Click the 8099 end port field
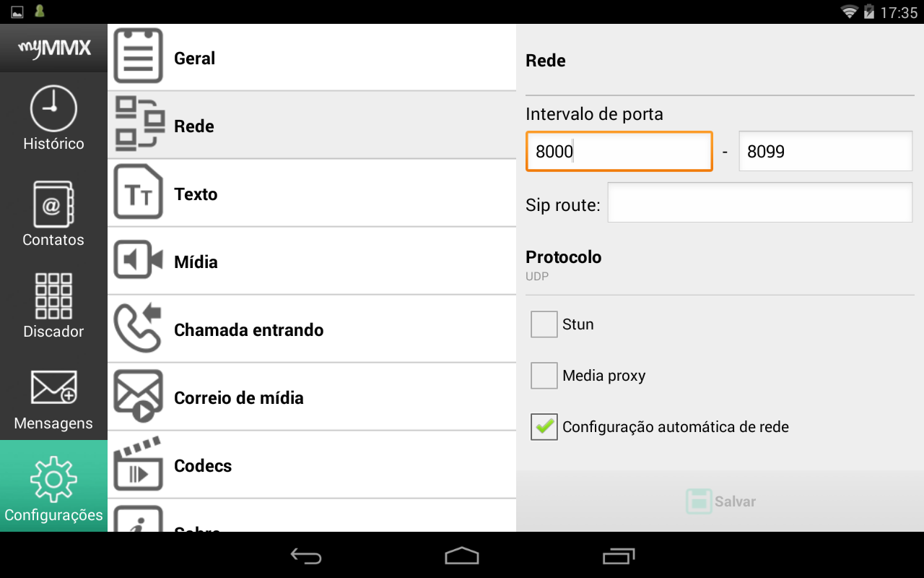924x578 pixels. 826,151
